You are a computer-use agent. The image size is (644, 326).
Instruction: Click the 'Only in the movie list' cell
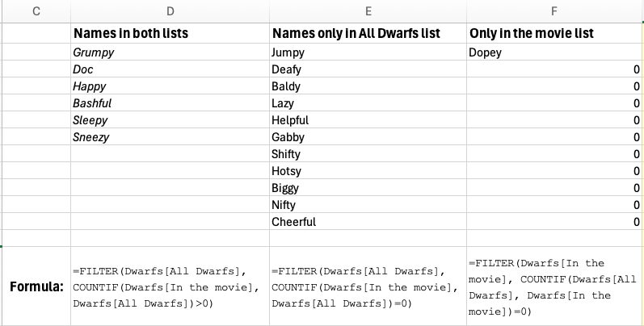(531, 35)
